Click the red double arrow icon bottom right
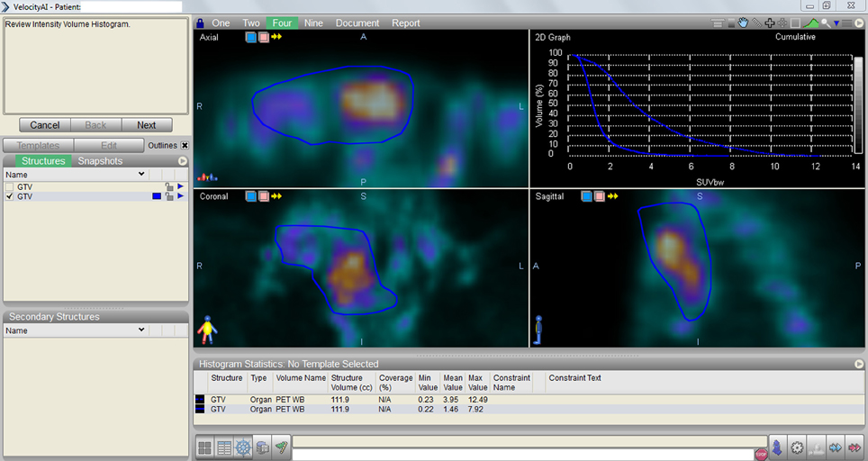 pyautogui.click(x=854, y=447)
